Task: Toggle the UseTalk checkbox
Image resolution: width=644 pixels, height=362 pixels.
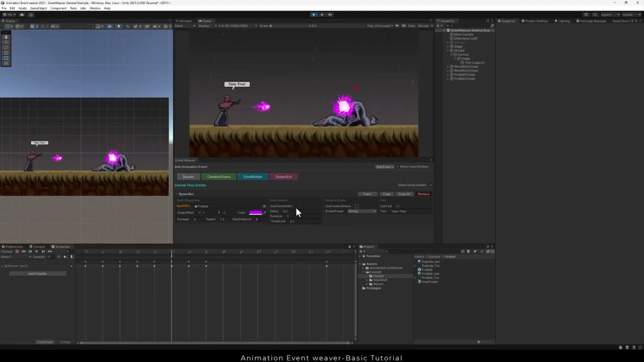Action: pyautogui.click(x=397, y=206)
